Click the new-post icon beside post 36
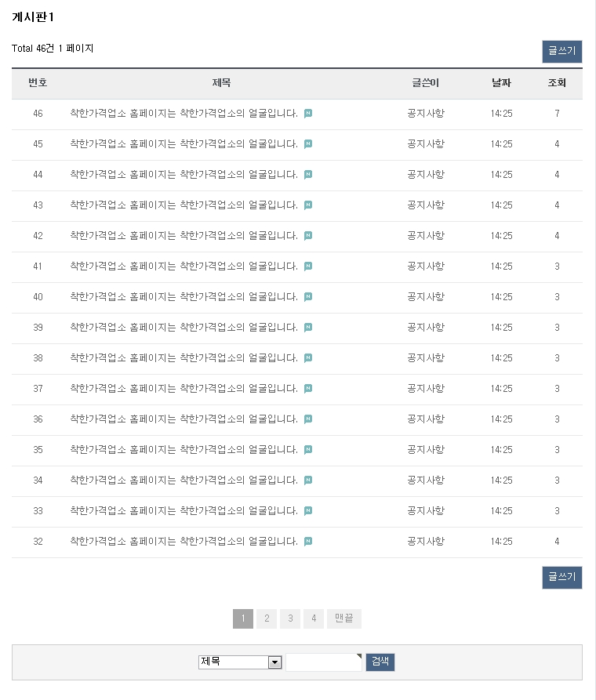Viewport: 596px width, 700px height. (308, 419)
